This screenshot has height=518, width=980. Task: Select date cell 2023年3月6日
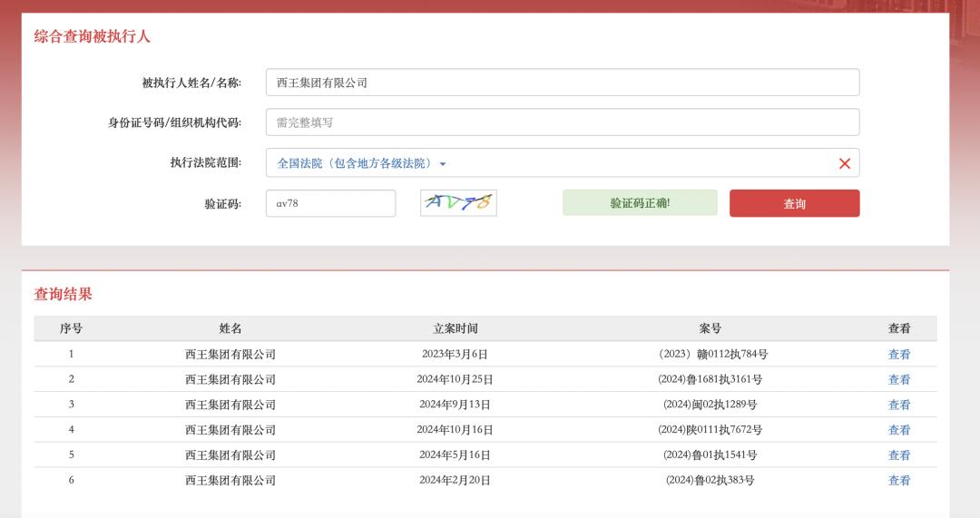pyautogui.click(x=455, y=355)
